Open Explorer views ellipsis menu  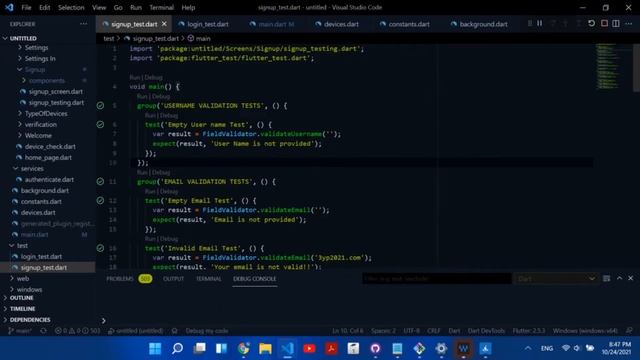84,24
